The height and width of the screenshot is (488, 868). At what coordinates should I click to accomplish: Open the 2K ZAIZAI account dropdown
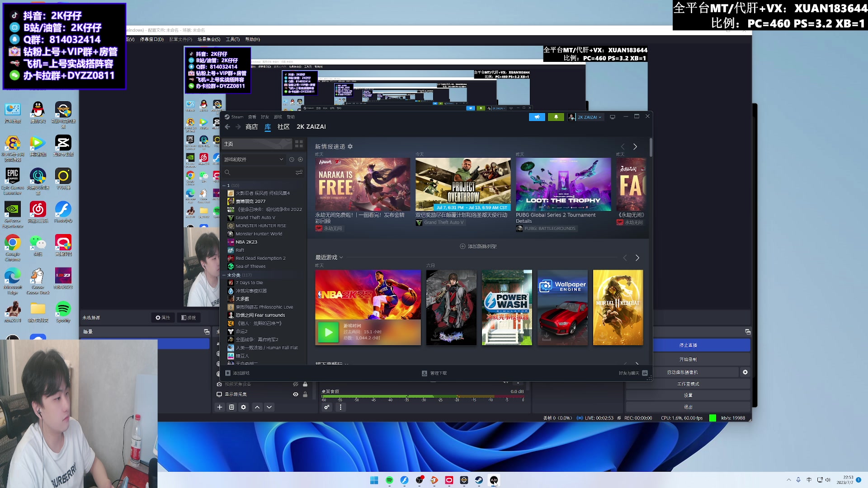(585, 117)
